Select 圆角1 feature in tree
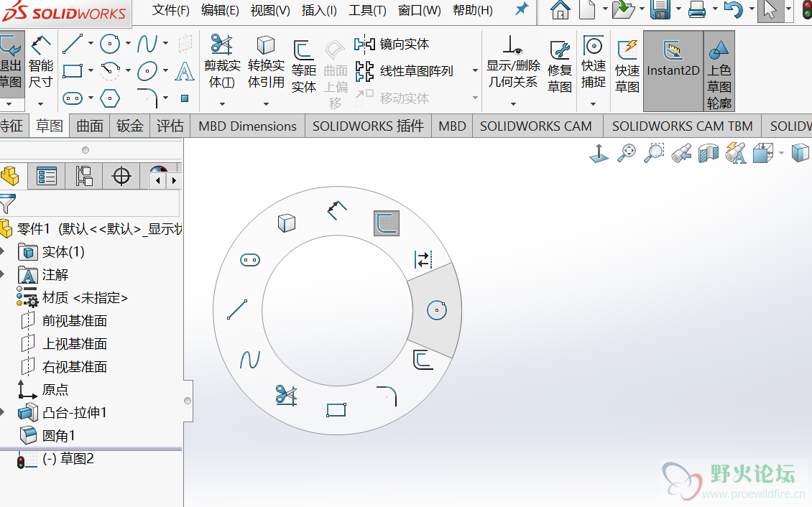The width and height of the screenshot is (812, 507). (58, 436)
